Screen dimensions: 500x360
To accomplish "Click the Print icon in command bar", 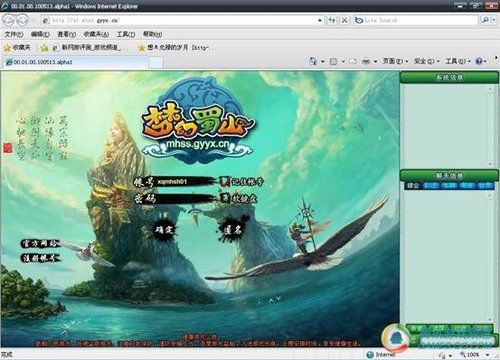I will coord(366,61).
